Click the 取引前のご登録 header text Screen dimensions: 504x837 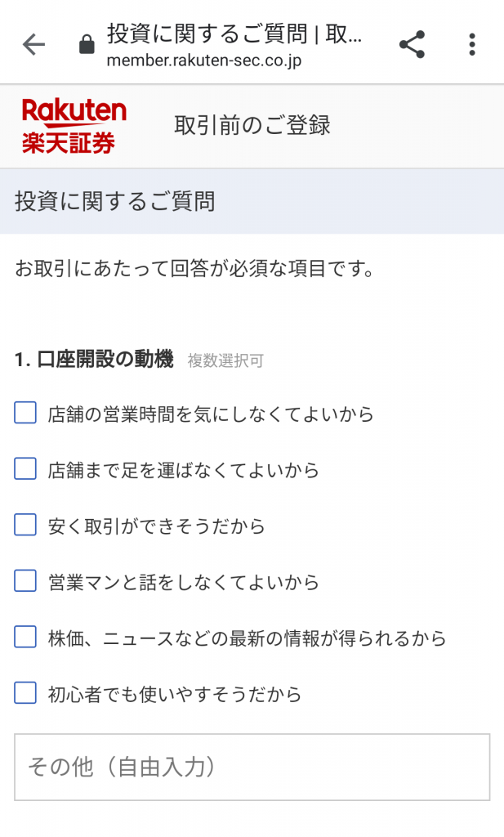point(252,126)
